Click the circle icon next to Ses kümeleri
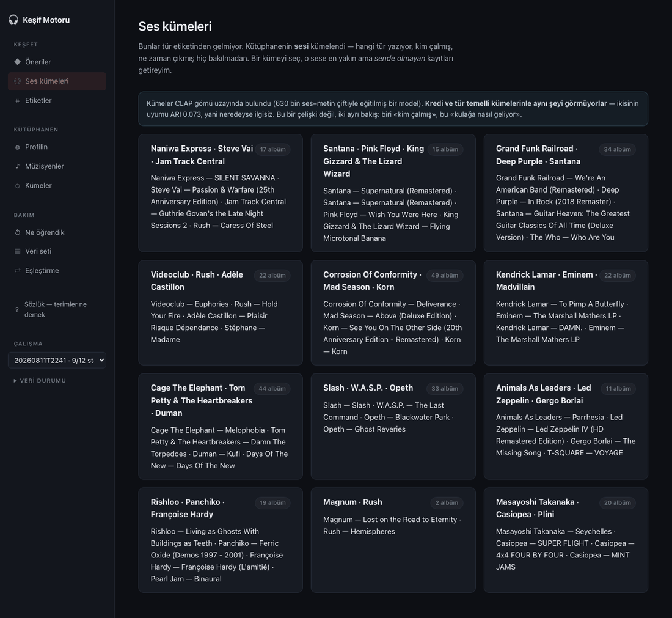 coord(18,81)
